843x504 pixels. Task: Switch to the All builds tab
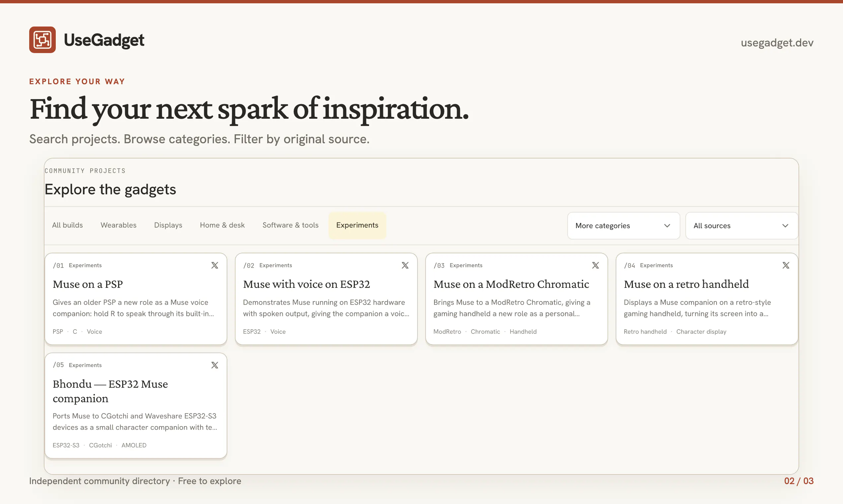tap(67, 225)
